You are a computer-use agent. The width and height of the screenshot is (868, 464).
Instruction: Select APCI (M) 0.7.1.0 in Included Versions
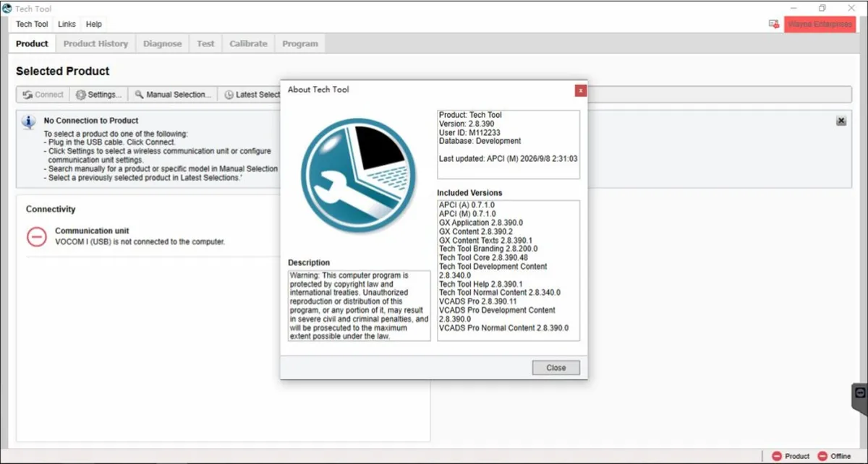(x=467, y=214)
